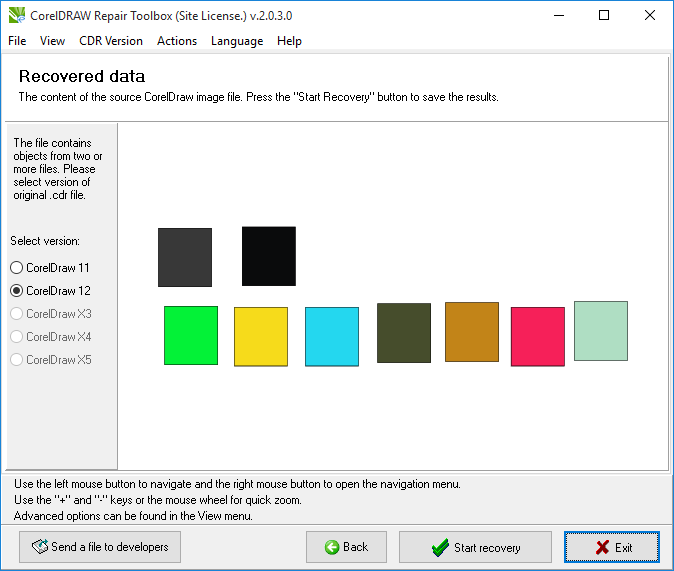Select the CorelDraw X5 radio option
Viewport: 674px width, 571px height.
point(51,359)
